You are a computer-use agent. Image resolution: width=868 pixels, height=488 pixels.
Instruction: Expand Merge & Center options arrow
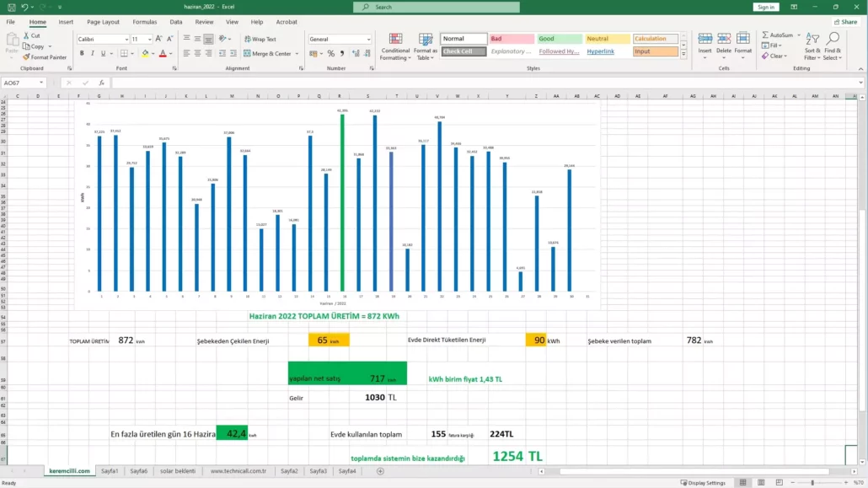[297, 54]
